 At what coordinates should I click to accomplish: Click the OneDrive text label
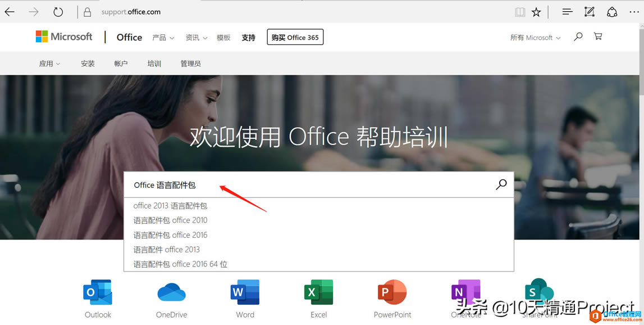click(171, 315)
